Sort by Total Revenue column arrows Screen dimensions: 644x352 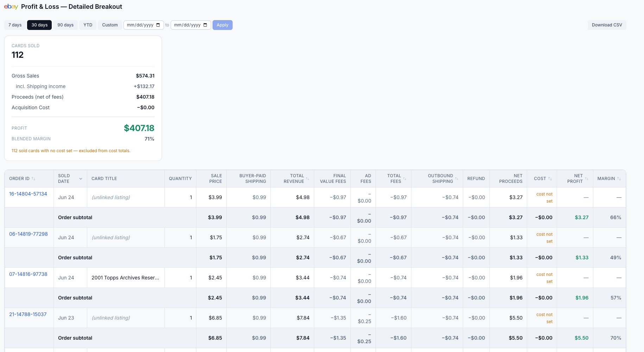pyautogui.click(x=308, y=179)
